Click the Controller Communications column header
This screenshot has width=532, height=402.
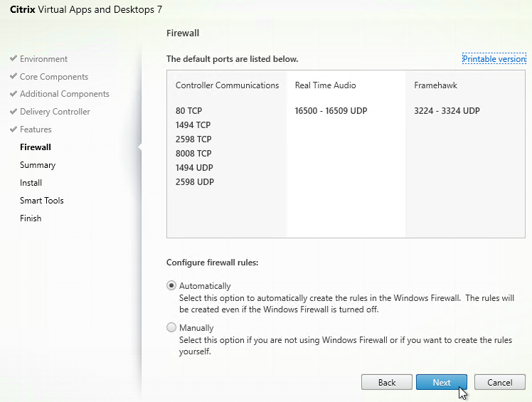(227, 85)
